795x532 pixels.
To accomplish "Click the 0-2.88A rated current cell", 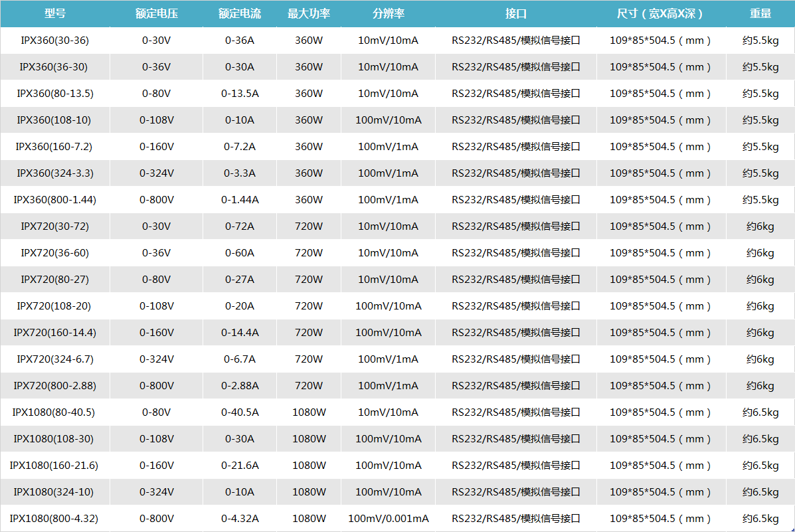I will pyautogui.click(x=240, y=386).
